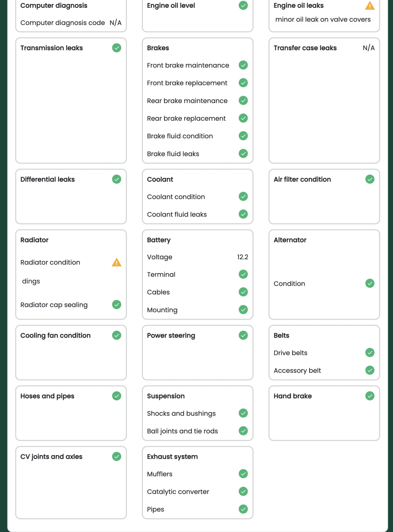Click the Transfer case leaks N/A label
The height and width of the screenshot is (532, 393).
[x=369, y=48]
